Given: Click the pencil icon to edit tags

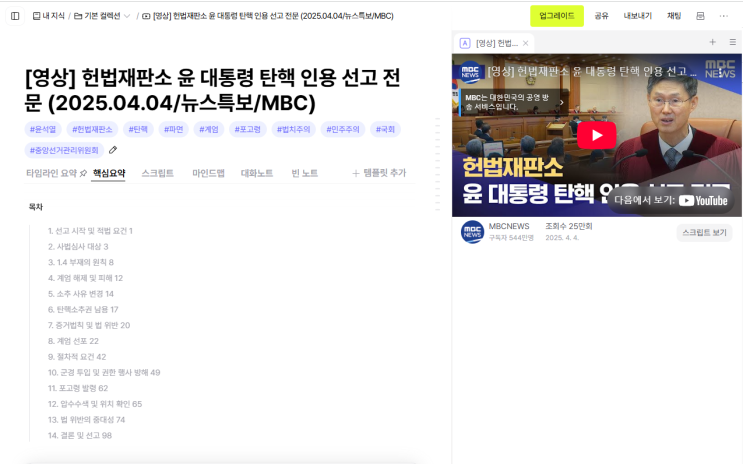Looking at the screenshot, I should tap(113, 150).
